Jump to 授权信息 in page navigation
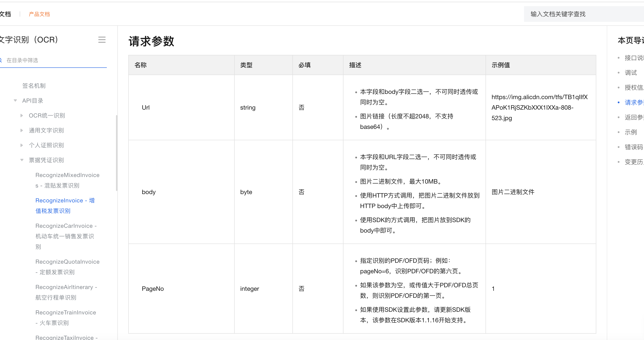 pos(634,88)
